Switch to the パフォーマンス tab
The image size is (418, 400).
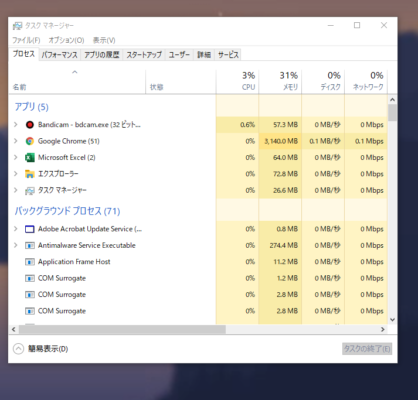[60, 55]
